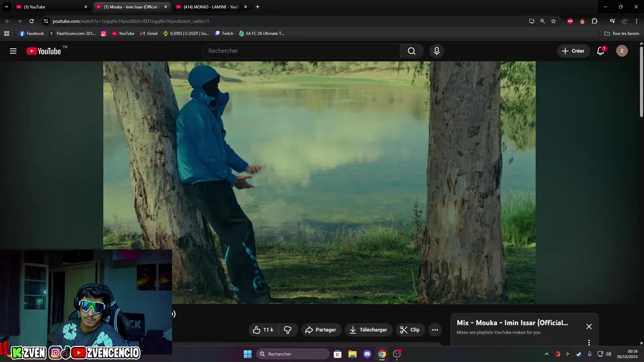Click the Télécharger download button

click(369, 330)
